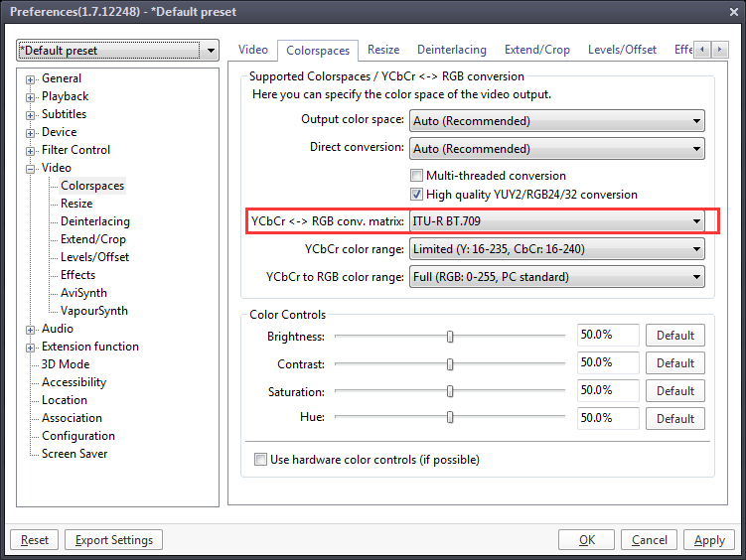The width and height of the screenshot is (746, 560).
Task: Switch to the Levels/Offset tab
Action: pyautogui.click(x=622, y=50)
